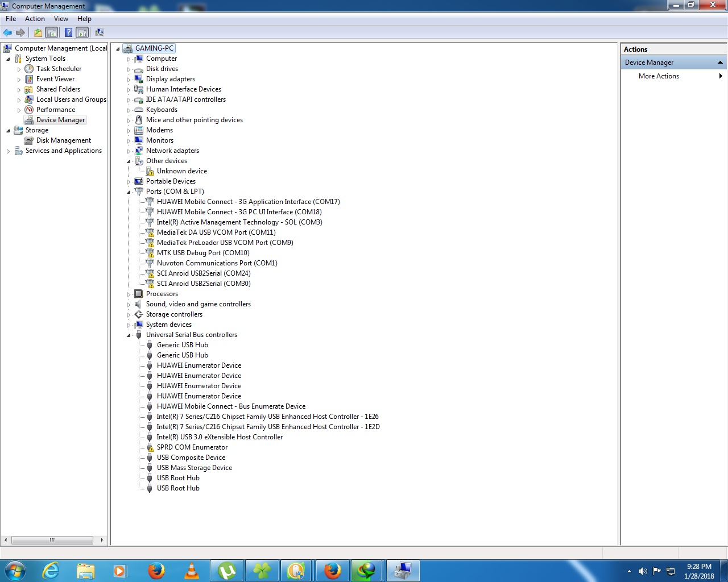Click right arrow of console tree horizontal scrollbar
The width and height of the screenshot is (728, 582).
(x=102, y=540)
